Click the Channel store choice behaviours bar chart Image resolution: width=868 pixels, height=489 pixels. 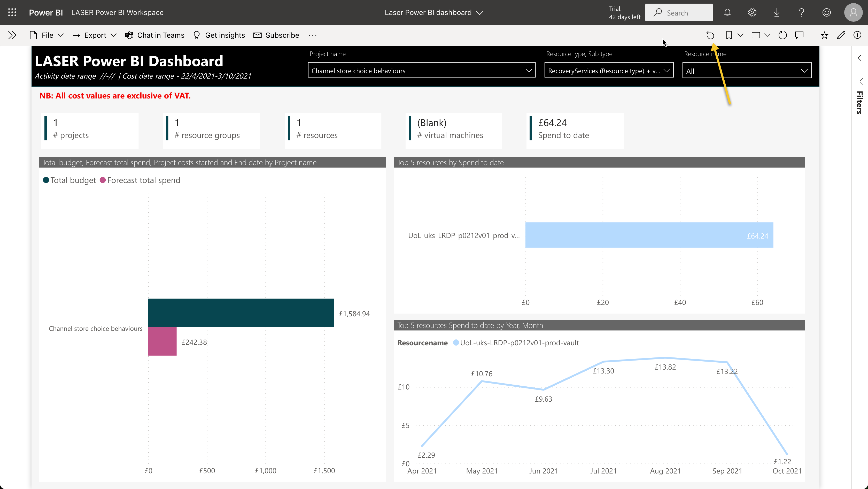tap(240, 313)
